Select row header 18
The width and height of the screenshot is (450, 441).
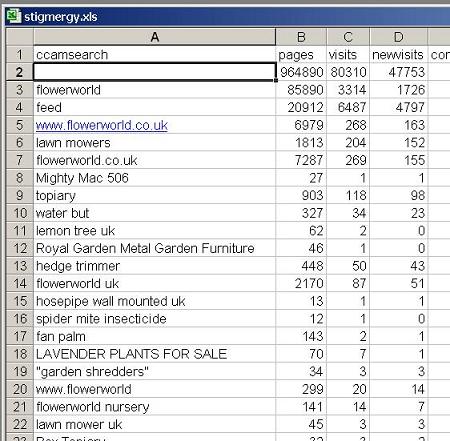tap(20, 354)
